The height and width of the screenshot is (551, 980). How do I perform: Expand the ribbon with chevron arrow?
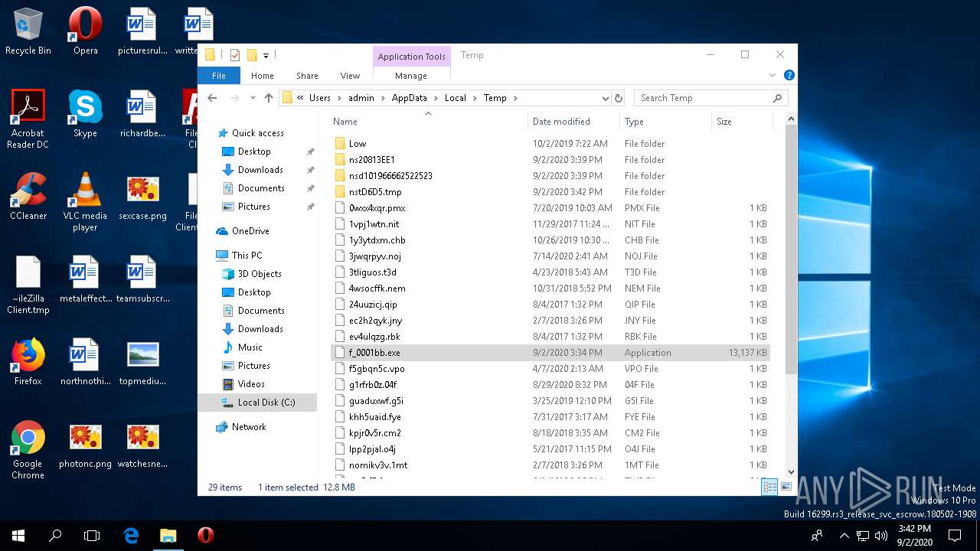click(773, 75)
